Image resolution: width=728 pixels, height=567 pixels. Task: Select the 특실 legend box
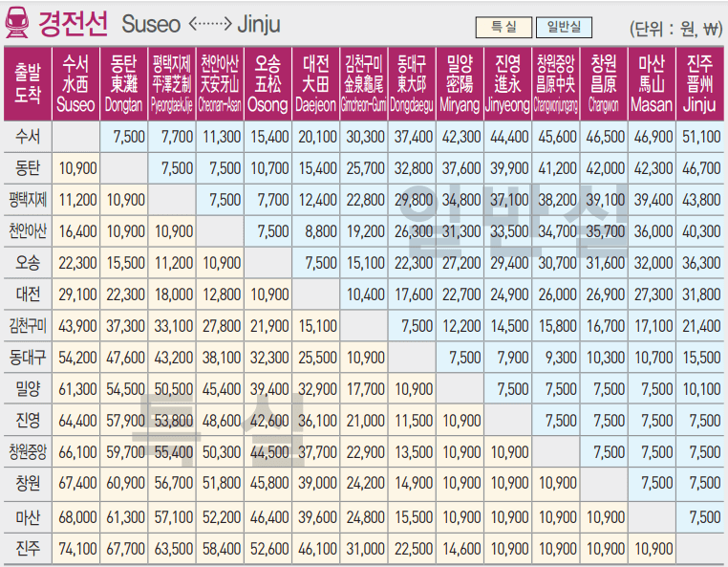(x=503, y=27)
